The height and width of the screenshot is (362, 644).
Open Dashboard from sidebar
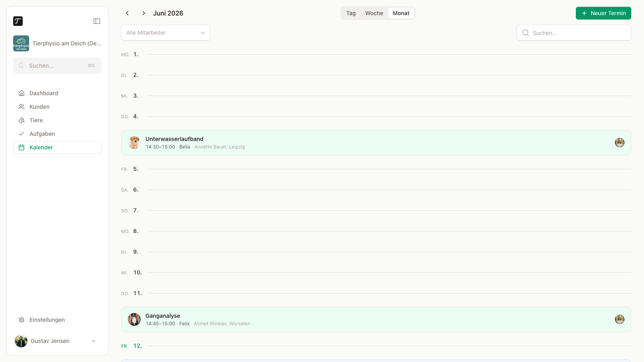point(57,93)
